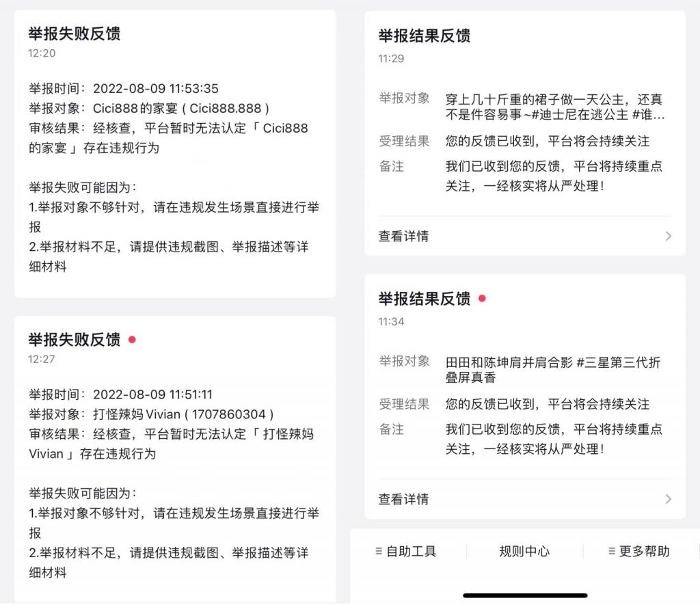Expand the 更多帮助 bottom menu
The height and width of the screenshot is (605, 700).
(x=644, y=551)
